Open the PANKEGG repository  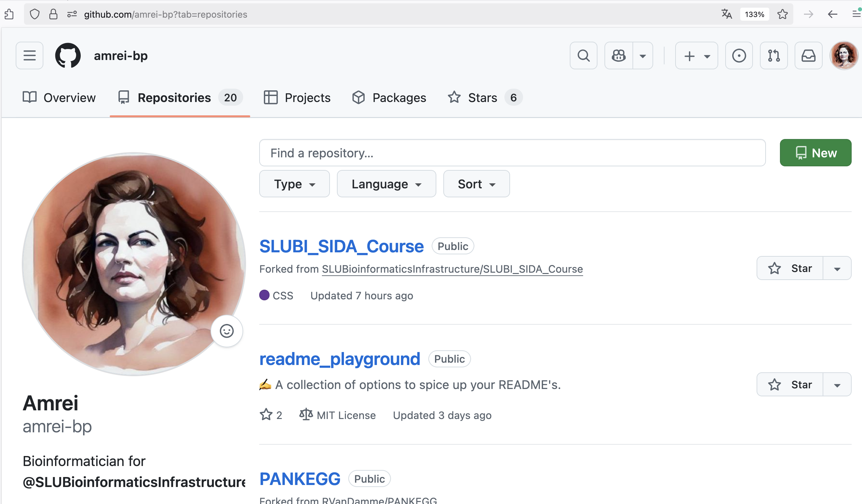pyautogui.click(x=300, y=479)
